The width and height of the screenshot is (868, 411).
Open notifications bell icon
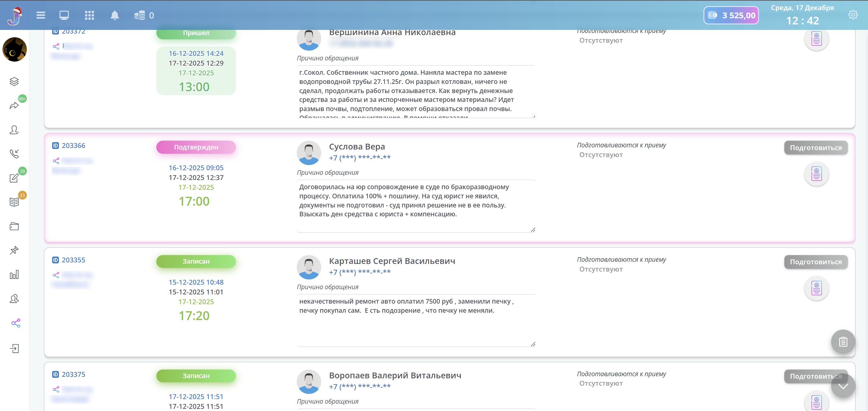click(x=114, y=15)
